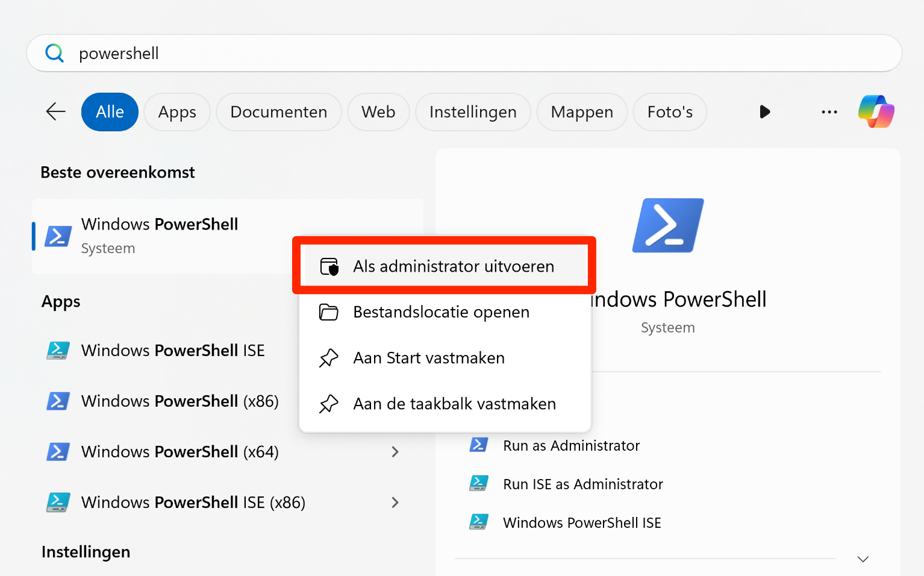This screenshot has height=576, width=924.
Task: Click the search magnifier icon
Action: pyautogui.click(x=54, y=53)
